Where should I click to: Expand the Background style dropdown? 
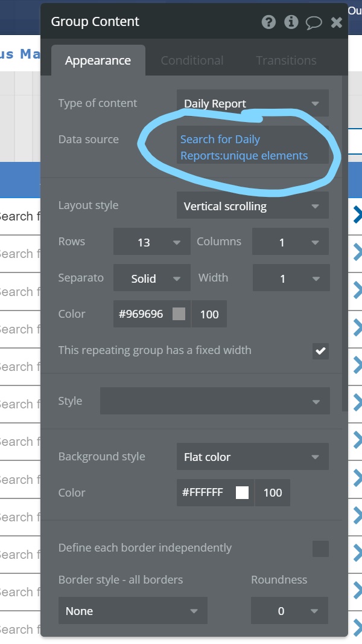point(253,457)
